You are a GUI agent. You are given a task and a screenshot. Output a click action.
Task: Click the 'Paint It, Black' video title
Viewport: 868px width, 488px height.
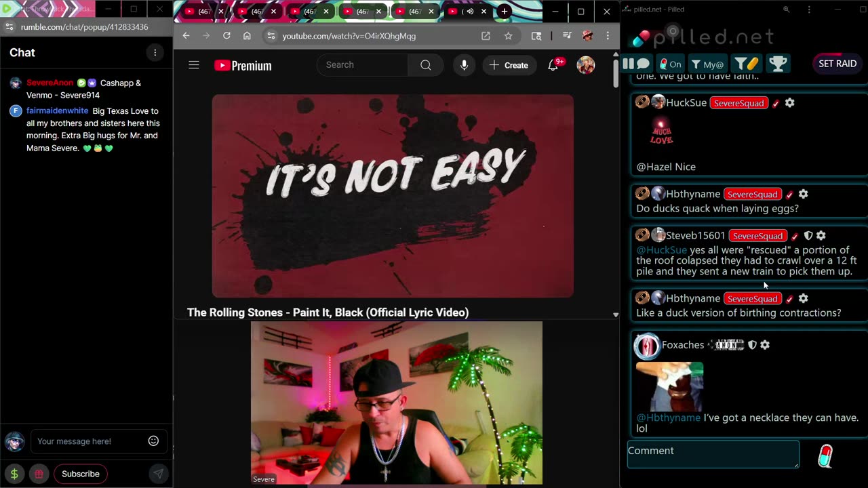(x=328, y=312)
